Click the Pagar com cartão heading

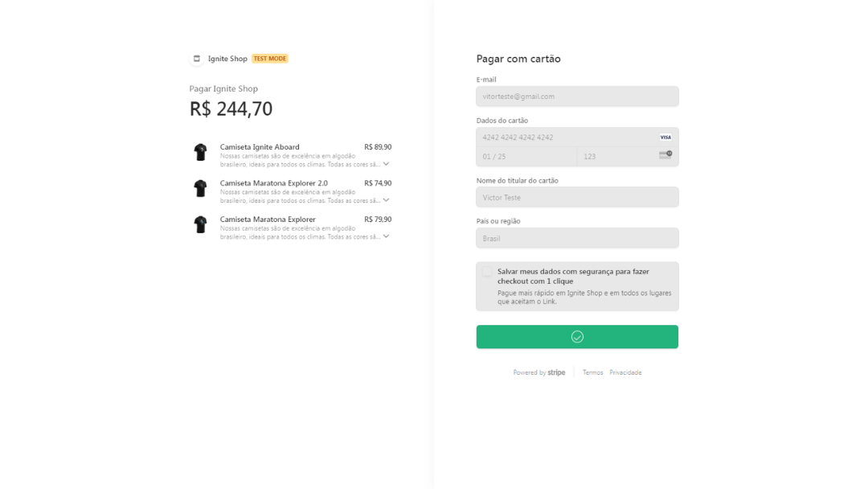tap(518, 59)
